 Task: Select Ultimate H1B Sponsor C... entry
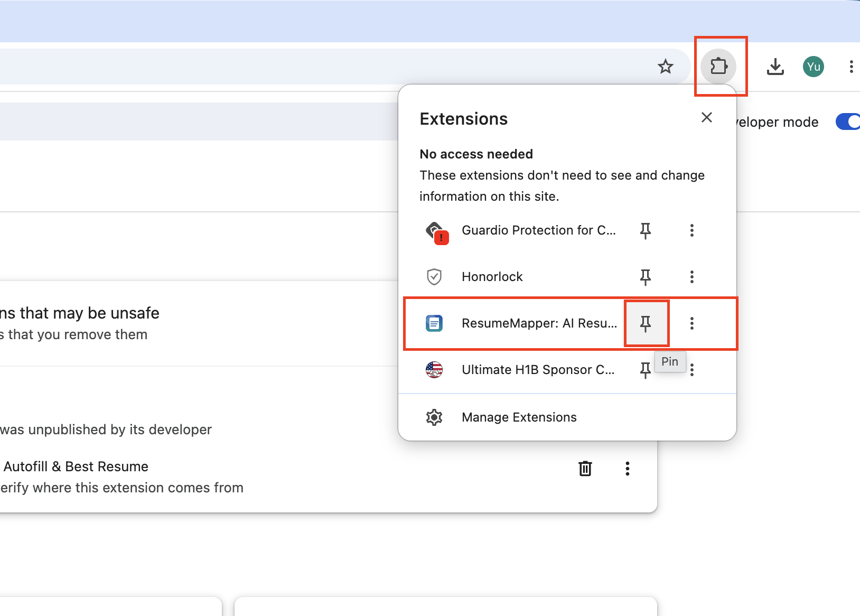point(538,370)
